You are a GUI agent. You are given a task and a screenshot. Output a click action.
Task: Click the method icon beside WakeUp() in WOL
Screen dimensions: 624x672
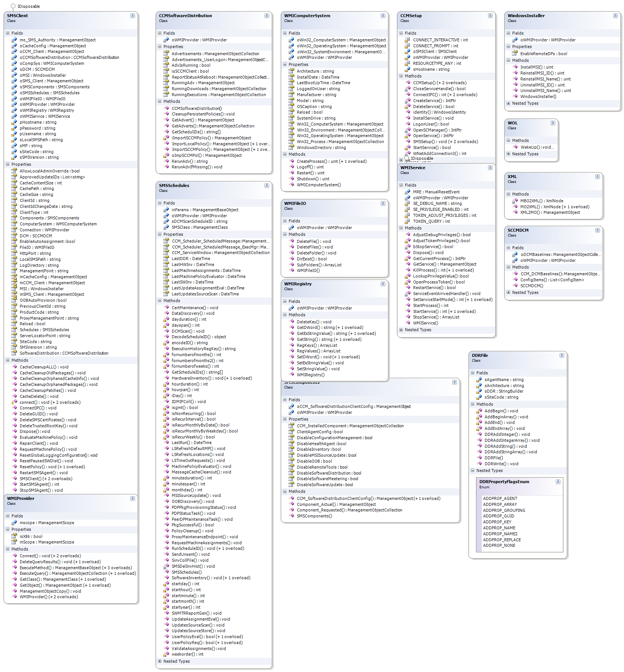[516, 147]
